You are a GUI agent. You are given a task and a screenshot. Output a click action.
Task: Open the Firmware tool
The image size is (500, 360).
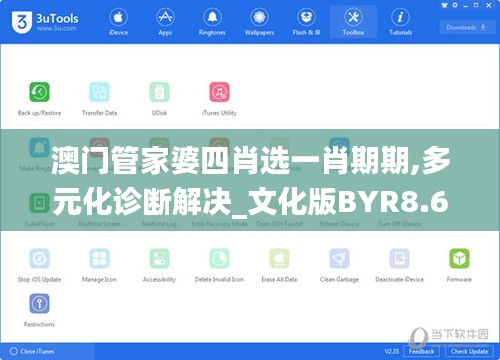point(459,265)
